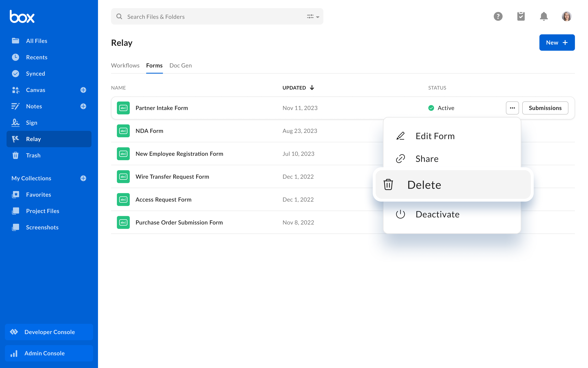Open the tasks clipboard icon

tap(521, 16)
